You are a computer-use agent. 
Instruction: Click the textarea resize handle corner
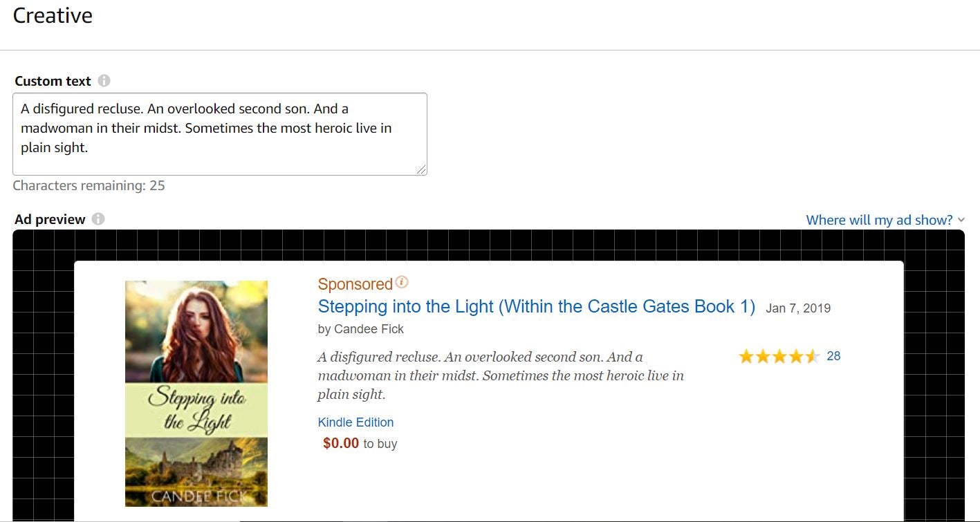coord(422,170)
